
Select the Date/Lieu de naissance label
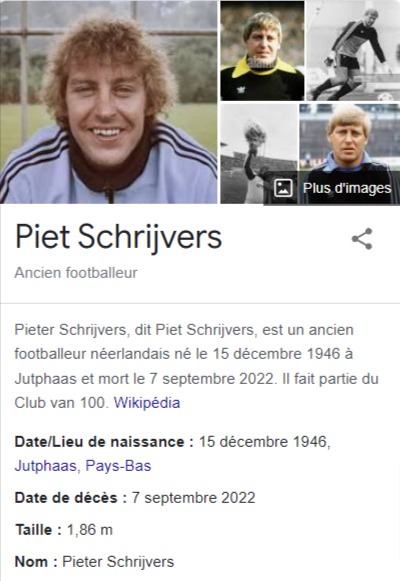coord(104,442)
